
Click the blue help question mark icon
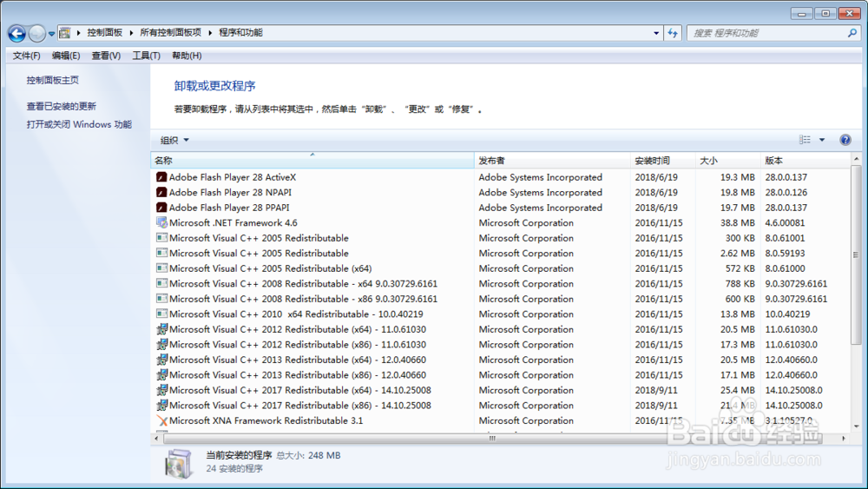pos(845,140)
